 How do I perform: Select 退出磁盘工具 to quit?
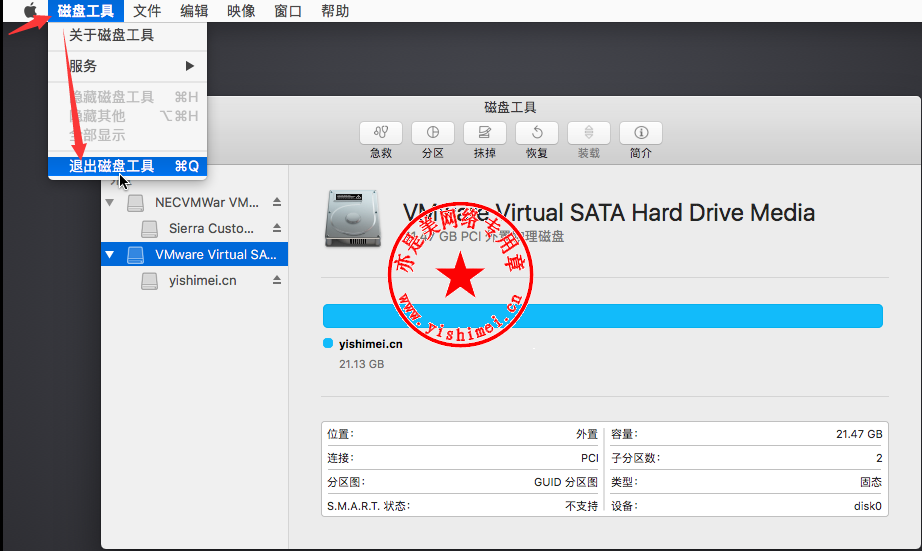pyautogui.click(x=128, y=166)
